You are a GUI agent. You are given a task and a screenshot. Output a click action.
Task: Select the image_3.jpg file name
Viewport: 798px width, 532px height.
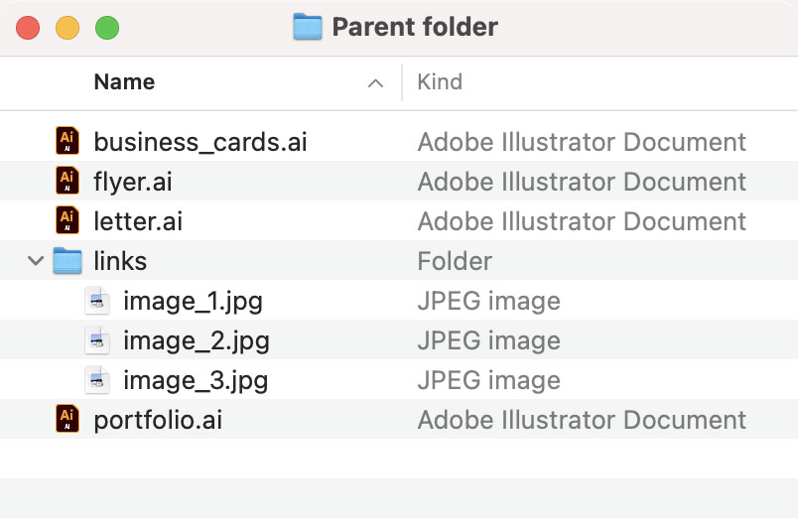pyautogui.click(x=196, y=381)
